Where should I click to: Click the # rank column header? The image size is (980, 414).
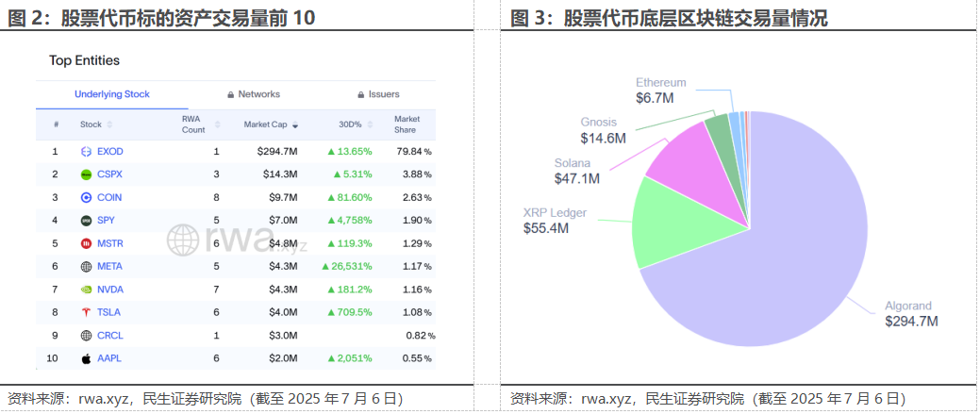(57, 124)
